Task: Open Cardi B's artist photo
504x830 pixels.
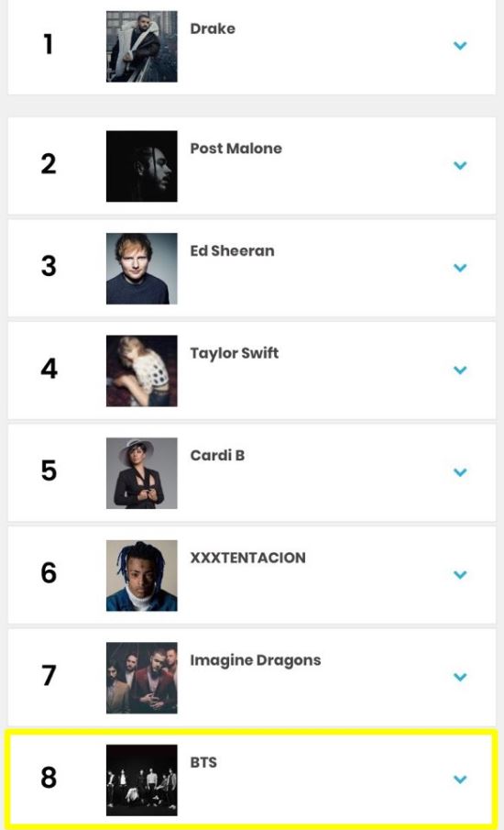Action: click(142, 473)
